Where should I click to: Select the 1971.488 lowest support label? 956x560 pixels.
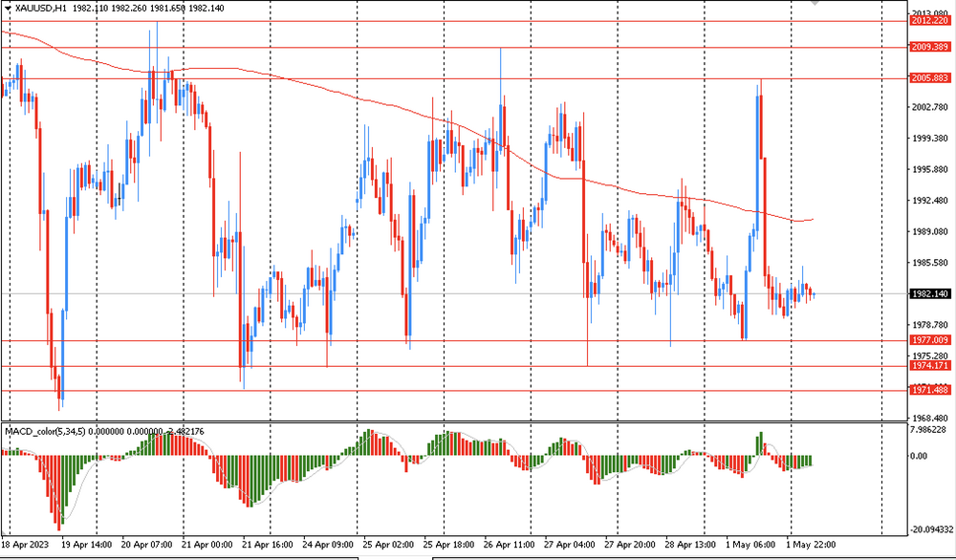930,390
